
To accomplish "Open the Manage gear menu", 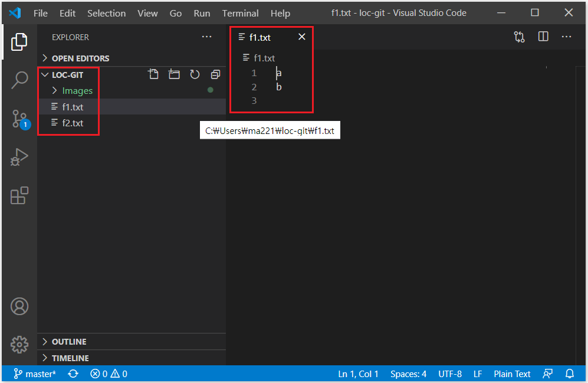I will (19, 345).
